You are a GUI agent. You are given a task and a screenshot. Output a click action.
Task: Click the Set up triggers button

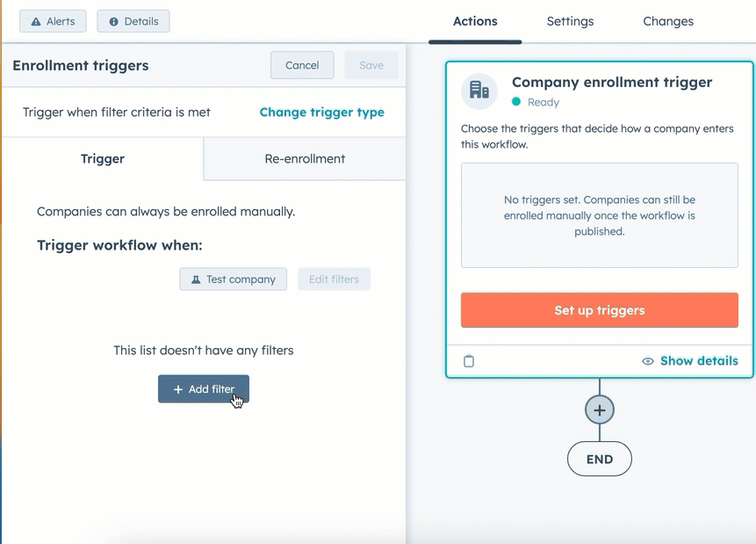(599, 309)
